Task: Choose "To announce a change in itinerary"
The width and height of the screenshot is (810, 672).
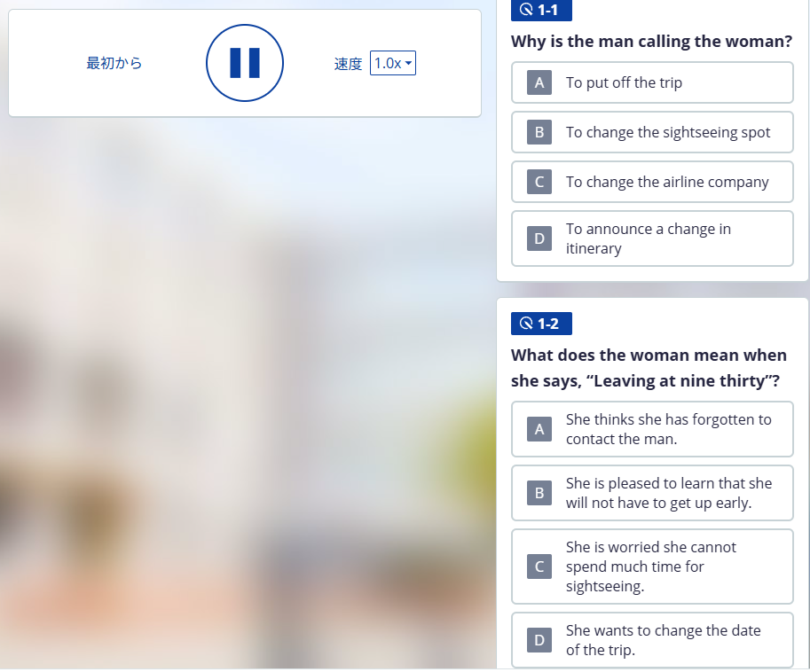Action: pyautogui.click(x=649, y=238)
